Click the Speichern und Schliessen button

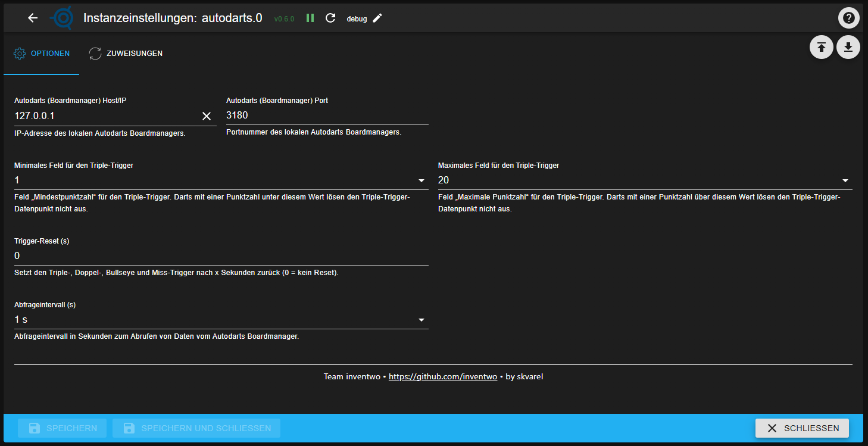(x=196, y=428)
